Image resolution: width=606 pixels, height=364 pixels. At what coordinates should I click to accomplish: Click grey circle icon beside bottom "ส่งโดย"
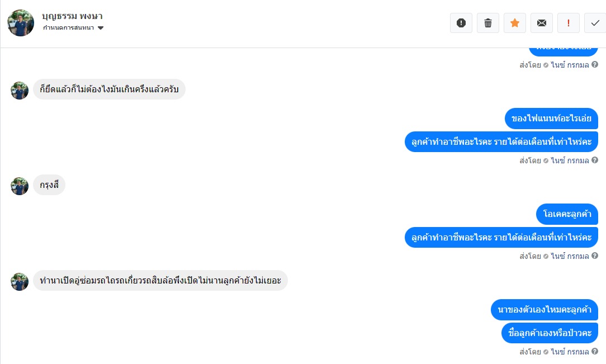click(x=546, y=352)
